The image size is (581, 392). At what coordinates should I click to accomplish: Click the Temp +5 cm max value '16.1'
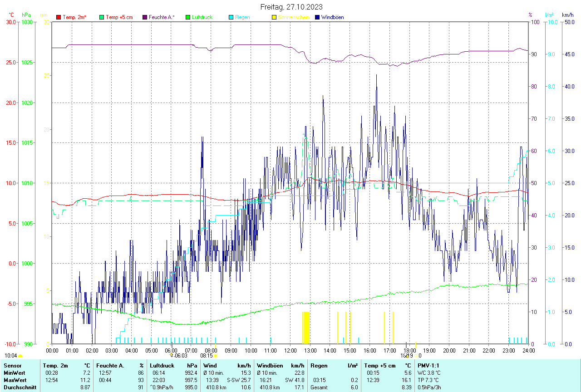(407, 380)
